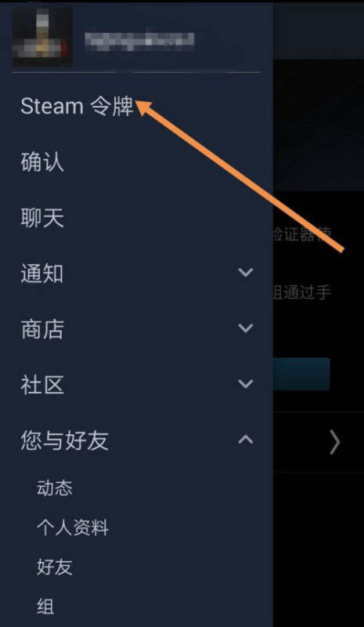Open the 确认 confirmations entry
The image size is (364, 627).
[42, 163]
